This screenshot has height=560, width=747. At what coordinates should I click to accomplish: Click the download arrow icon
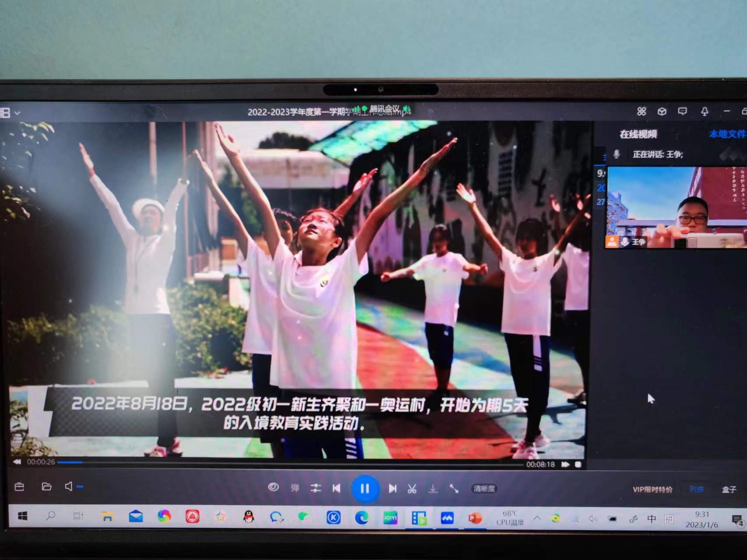[x=433, y=489]
